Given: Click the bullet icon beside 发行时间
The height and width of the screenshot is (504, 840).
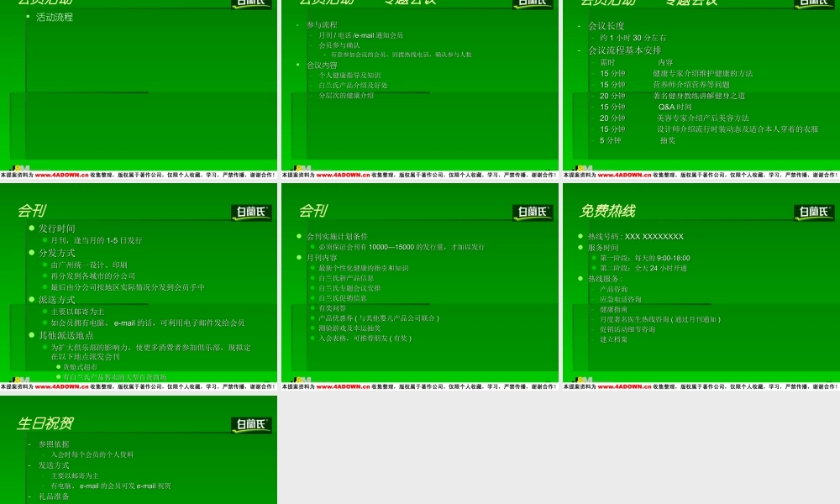Looking at the screenshot, I should [x=32, y=228].
